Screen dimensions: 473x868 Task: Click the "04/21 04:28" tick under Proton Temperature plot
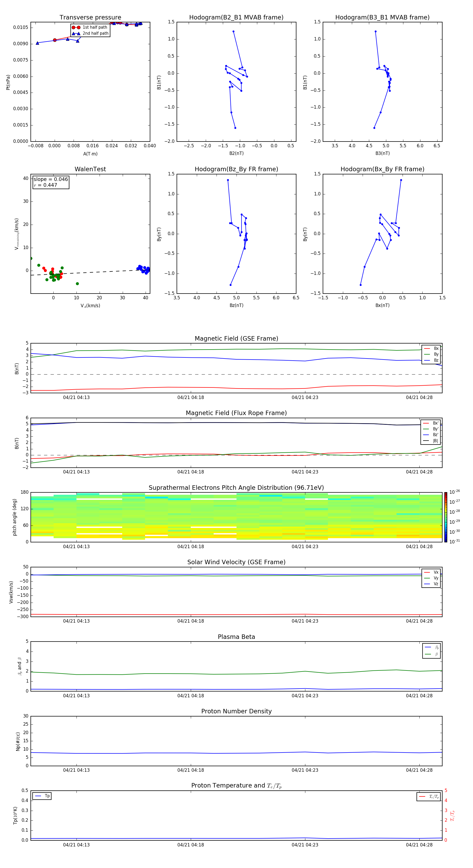tap(419, 845)
